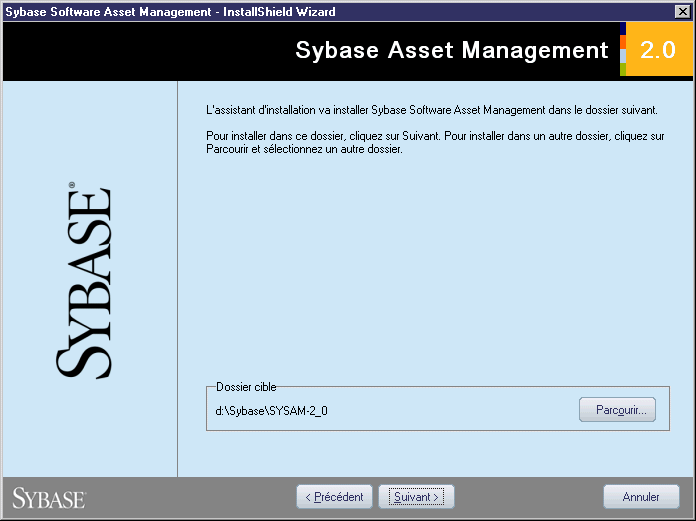Click the Dossier cible label

tap(246, 387)
